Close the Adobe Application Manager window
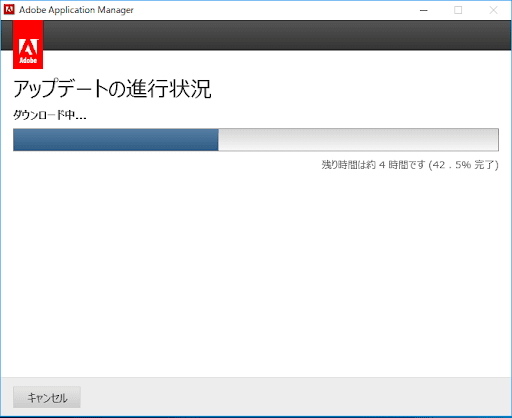Image resolution: width=512 pixels, height=418 pixels. tap(493, 10)
